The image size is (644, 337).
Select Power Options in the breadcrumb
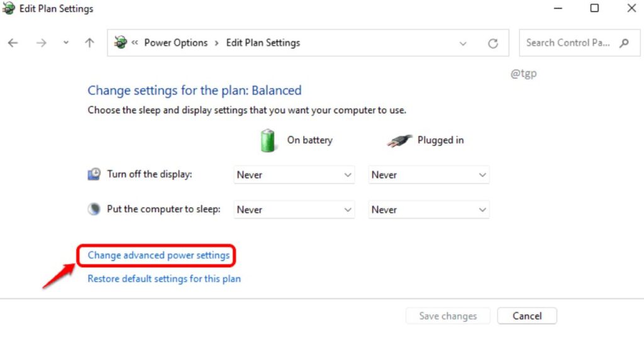coord(176,43)
